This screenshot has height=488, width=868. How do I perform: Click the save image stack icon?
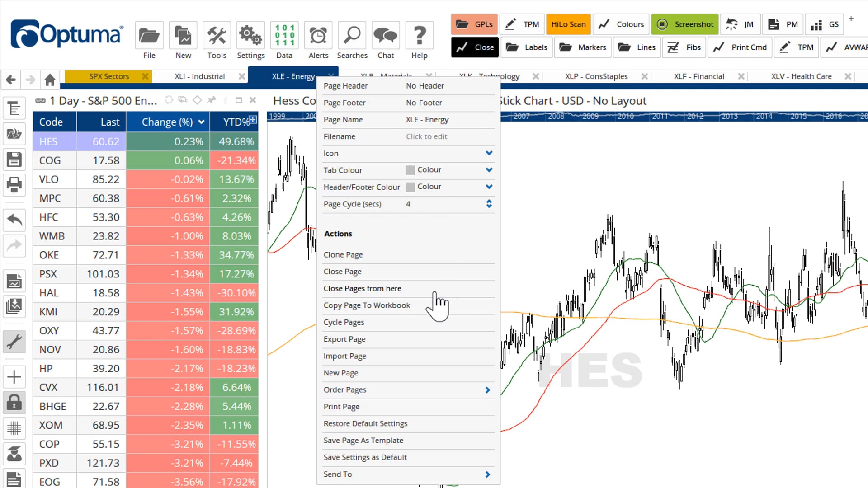point(14,306)
